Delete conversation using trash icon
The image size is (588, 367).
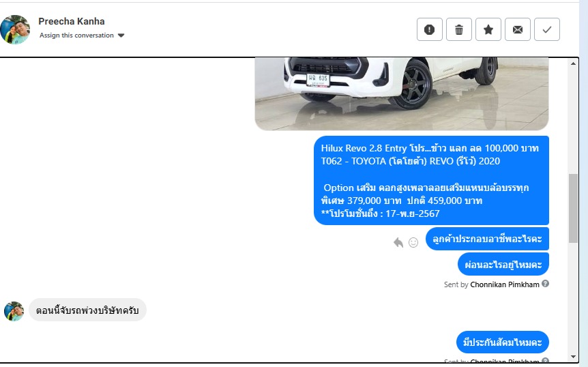(459, 29)
